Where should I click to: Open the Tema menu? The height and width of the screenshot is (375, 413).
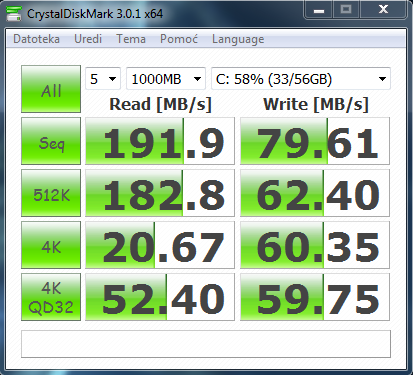(131, 39)
